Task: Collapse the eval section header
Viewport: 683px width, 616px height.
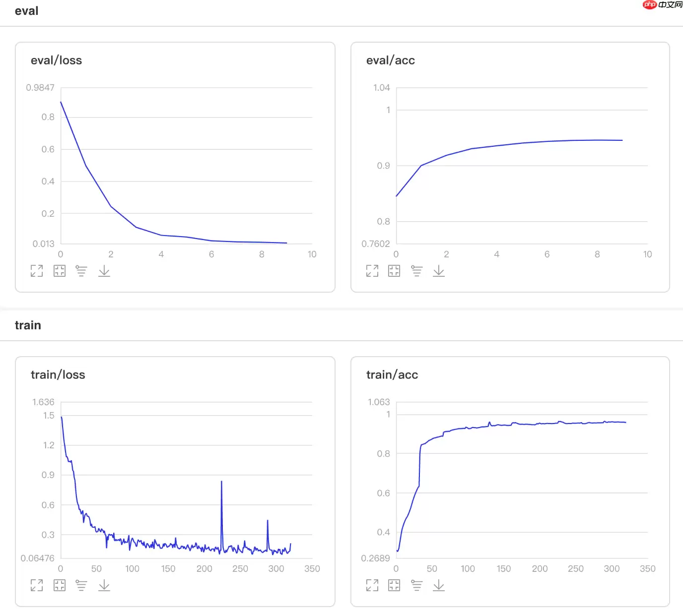Action: 27,11
